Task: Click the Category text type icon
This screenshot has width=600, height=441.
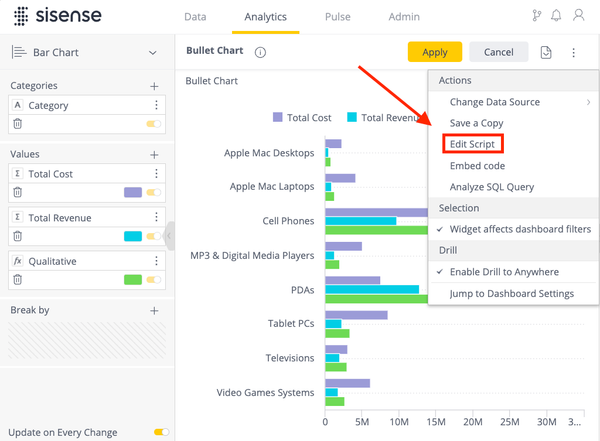Action: coord(18,105)
